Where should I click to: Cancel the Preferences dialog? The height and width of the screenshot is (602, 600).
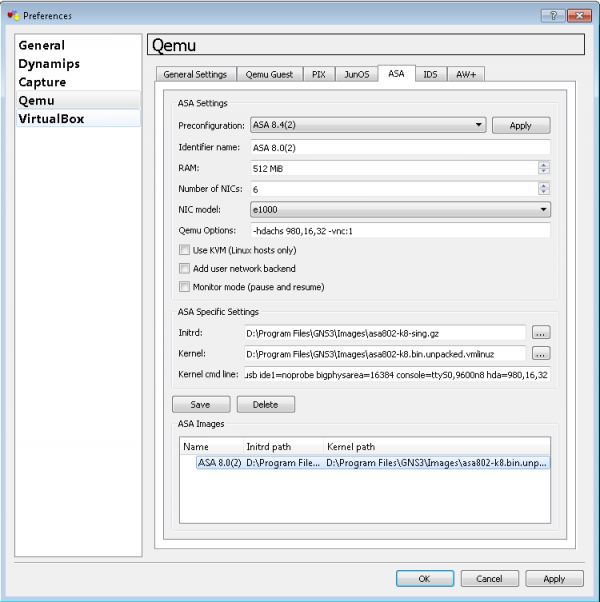489,579
